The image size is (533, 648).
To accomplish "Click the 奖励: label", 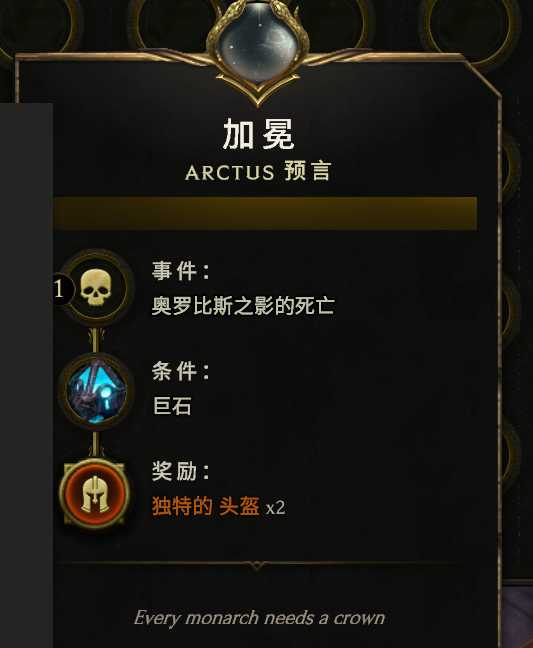I will tap(181, 471).
